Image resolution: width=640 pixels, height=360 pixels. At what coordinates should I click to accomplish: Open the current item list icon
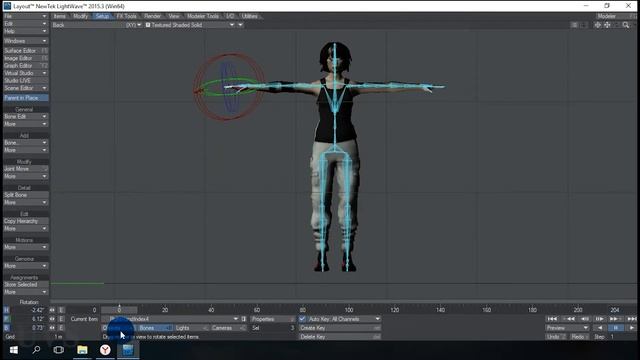click(244, 319)
